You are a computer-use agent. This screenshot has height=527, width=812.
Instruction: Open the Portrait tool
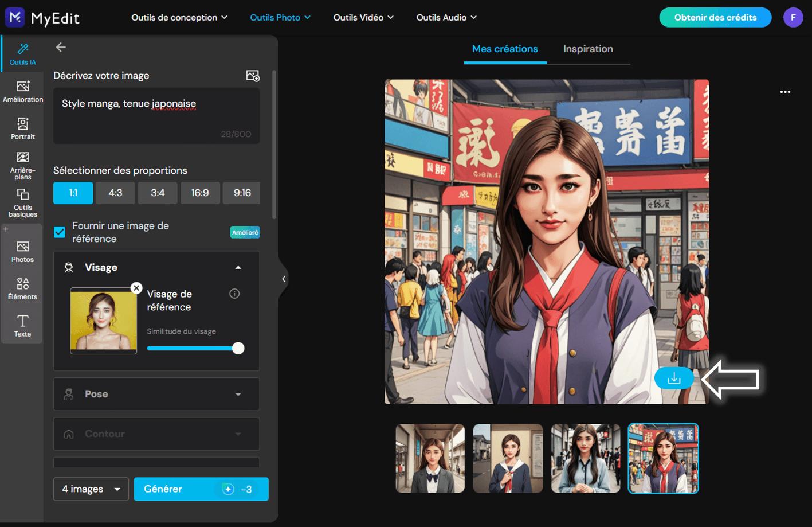(23, 128)
